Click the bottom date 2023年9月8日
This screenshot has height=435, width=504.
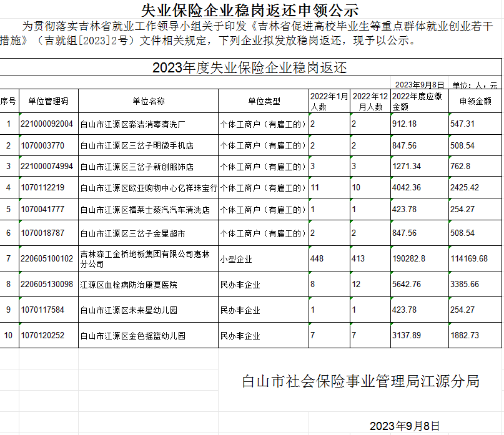coord(404,426)
